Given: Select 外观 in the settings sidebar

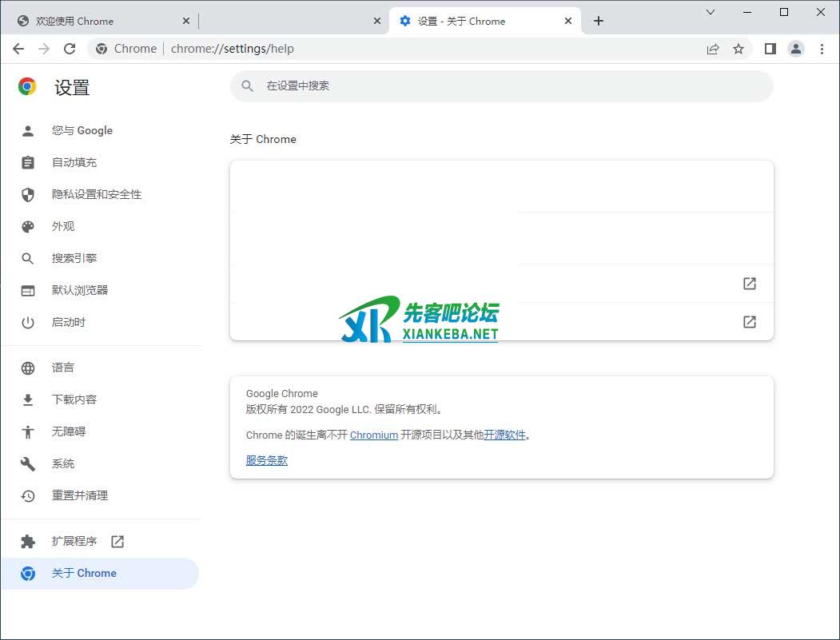Looking at the screenshot, I should pos(63,226).
